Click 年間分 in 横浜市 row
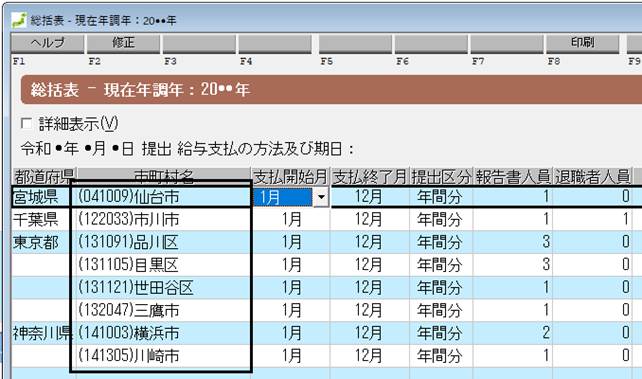The image size is (642, 379). (x=441, y=333)
